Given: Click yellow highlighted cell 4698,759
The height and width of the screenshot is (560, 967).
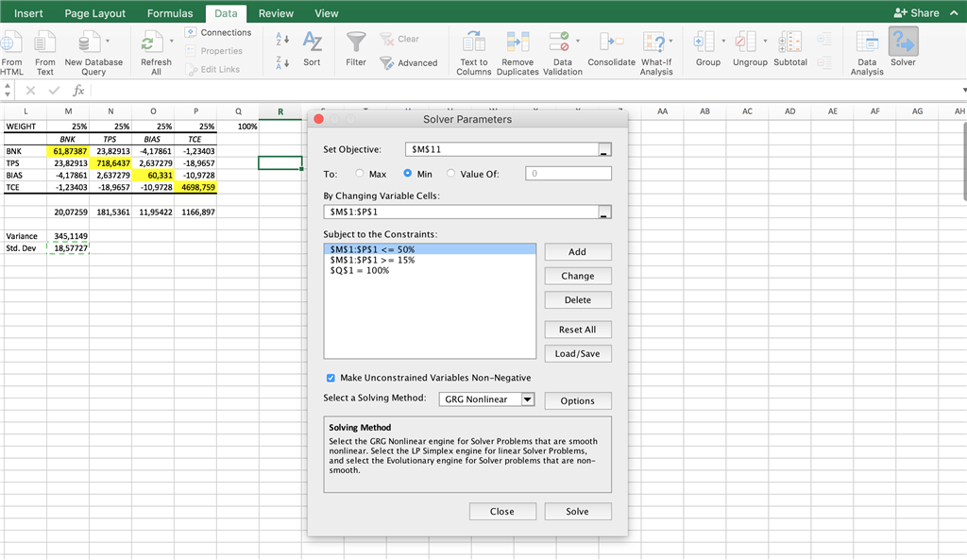Looking at the screenshot, I should point(195,187).
